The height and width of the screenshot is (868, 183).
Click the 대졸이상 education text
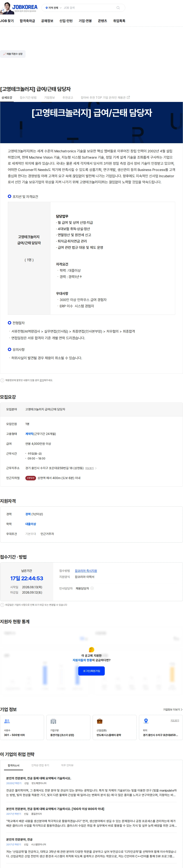[x=31, y=524]
